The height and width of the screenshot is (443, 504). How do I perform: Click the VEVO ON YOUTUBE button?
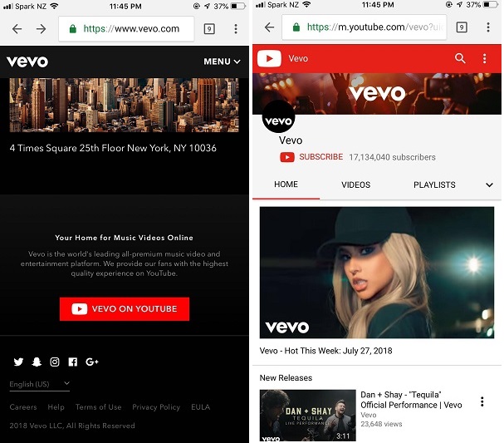click(x=125, y=309)
